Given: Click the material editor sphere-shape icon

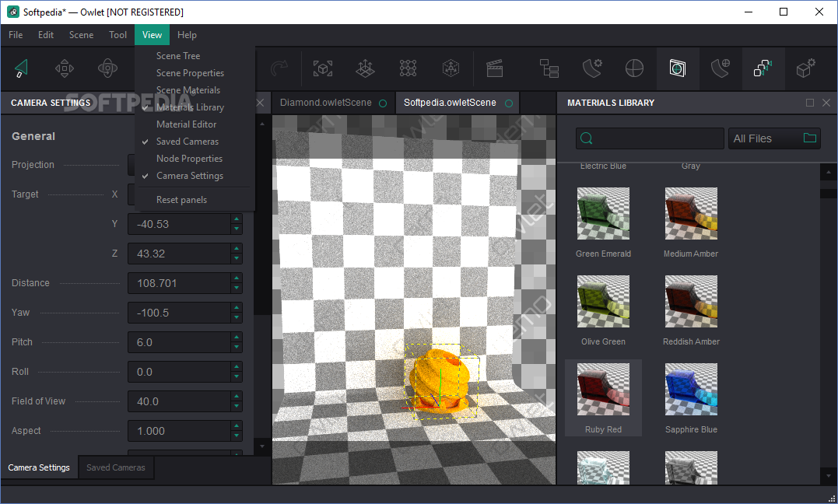Looking at the screenshot, I should (x=720, y=68).
